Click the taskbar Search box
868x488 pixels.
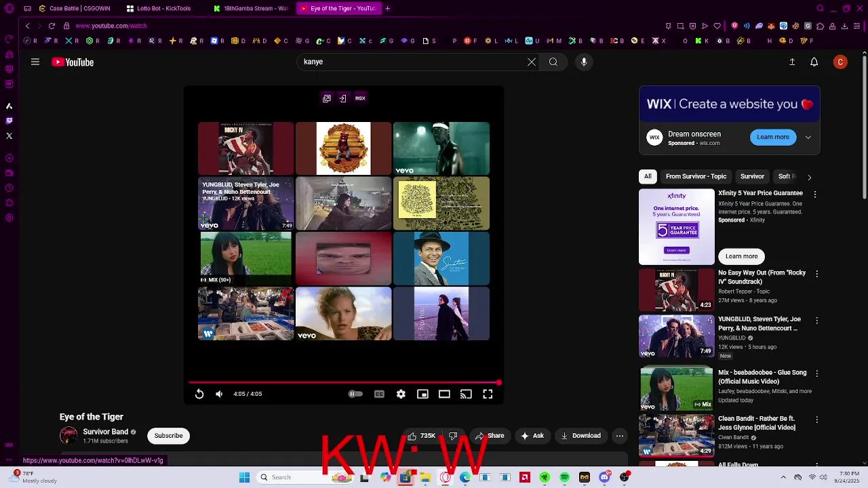[x=305, y=477]
